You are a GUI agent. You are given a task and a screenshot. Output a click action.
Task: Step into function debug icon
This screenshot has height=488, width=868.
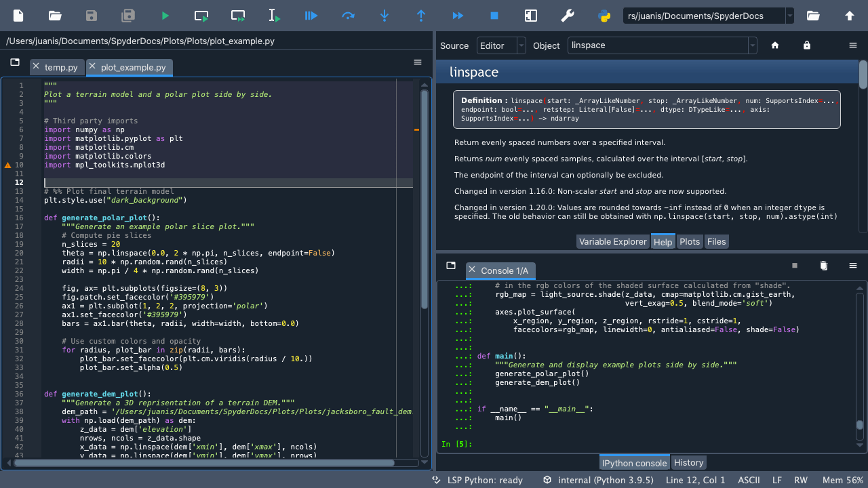pyautogui.click(x=384, y=16)
